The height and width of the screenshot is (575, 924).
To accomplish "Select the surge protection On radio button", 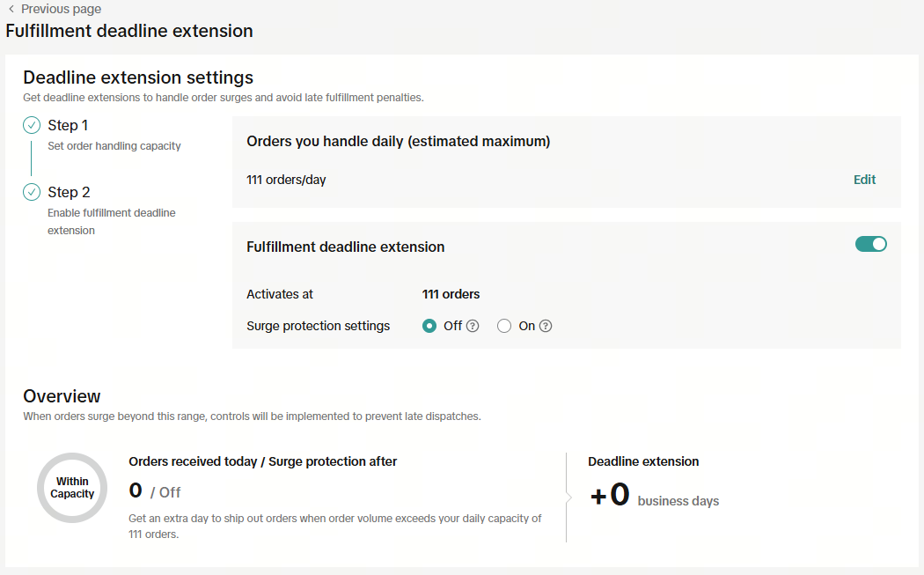I will 504,326.
